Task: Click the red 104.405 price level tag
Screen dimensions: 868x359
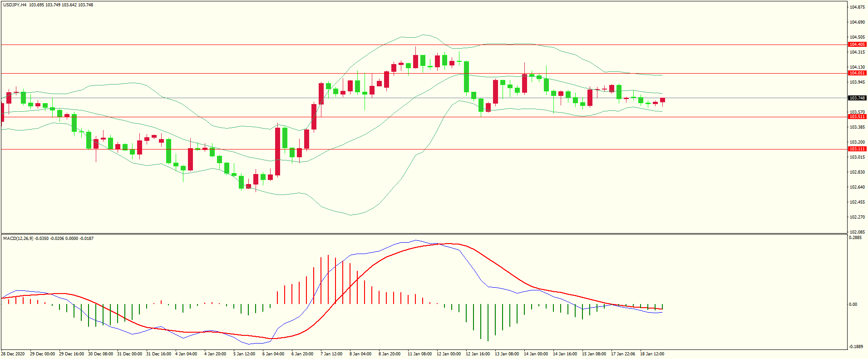Action: point(857,45)
